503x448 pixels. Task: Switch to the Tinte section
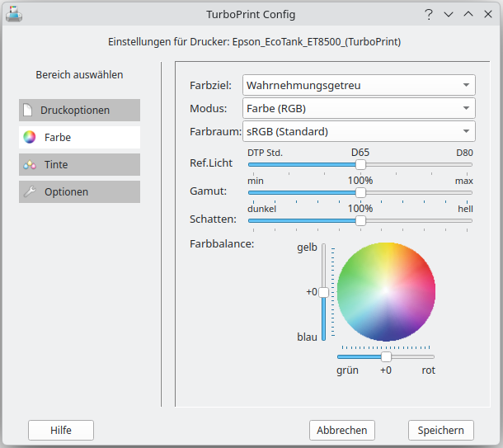point(79,165)
